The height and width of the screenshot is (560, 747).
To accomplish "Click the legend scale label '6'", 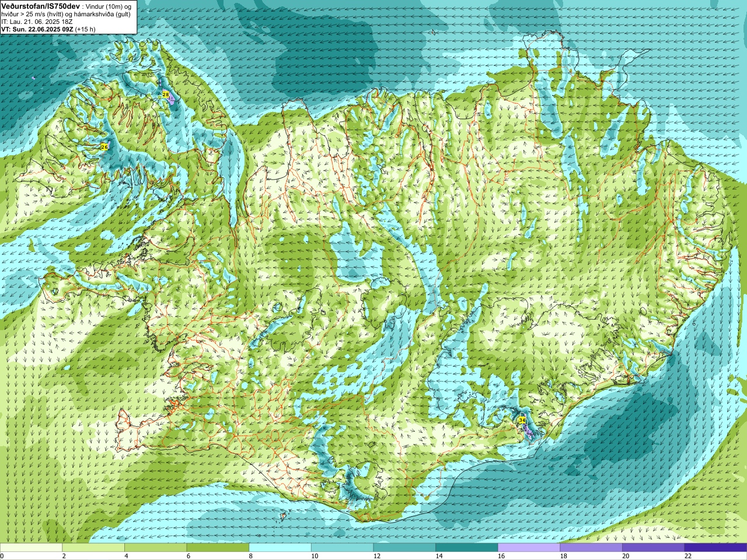I will [189, 556].
